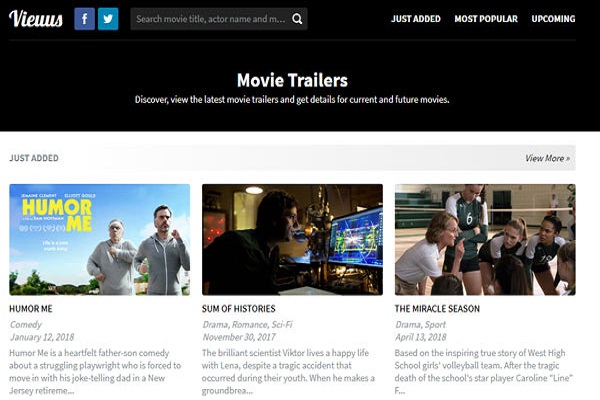The height and width of the screenshot is (400, 600).
Task: Click the Movie Trailers page heading
Action: [x=292, y=80]
